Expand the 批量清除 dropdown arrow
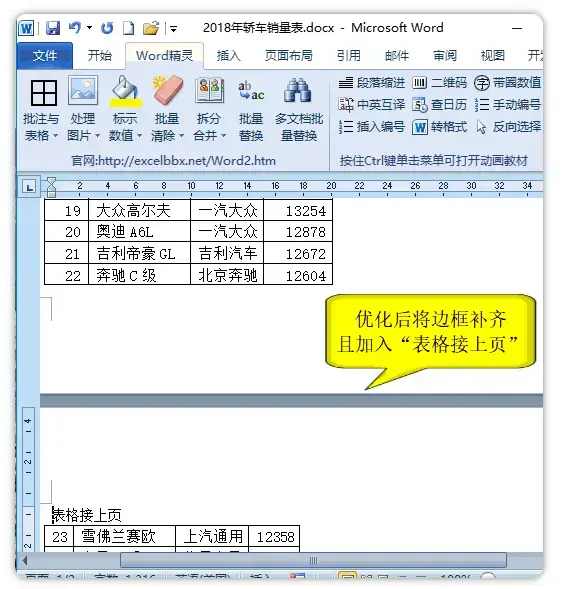Screen dimensions: 573x589 click(x=182, y=135)
